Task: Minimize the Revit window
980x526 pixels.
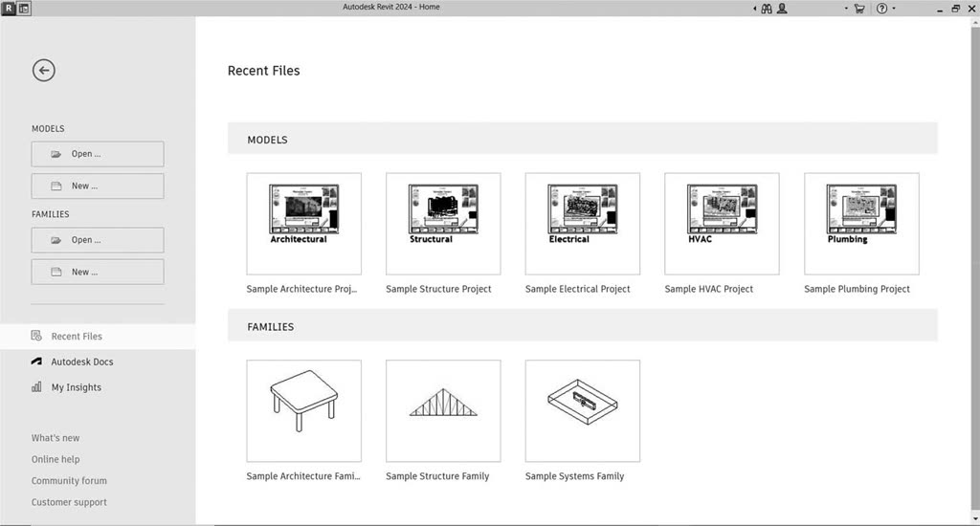Action: 940,9
